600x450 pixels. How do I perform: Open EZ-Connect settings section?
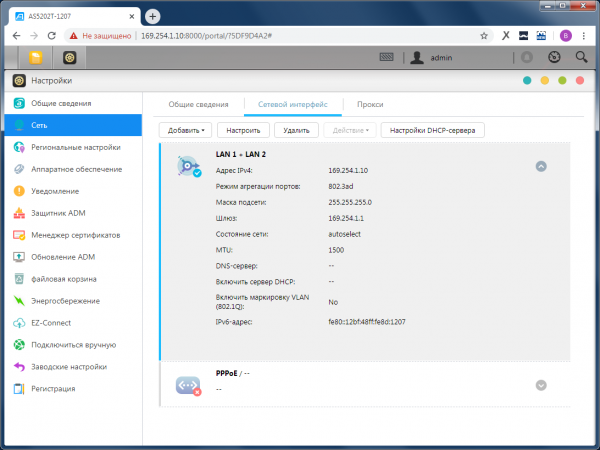click(53, 323)
